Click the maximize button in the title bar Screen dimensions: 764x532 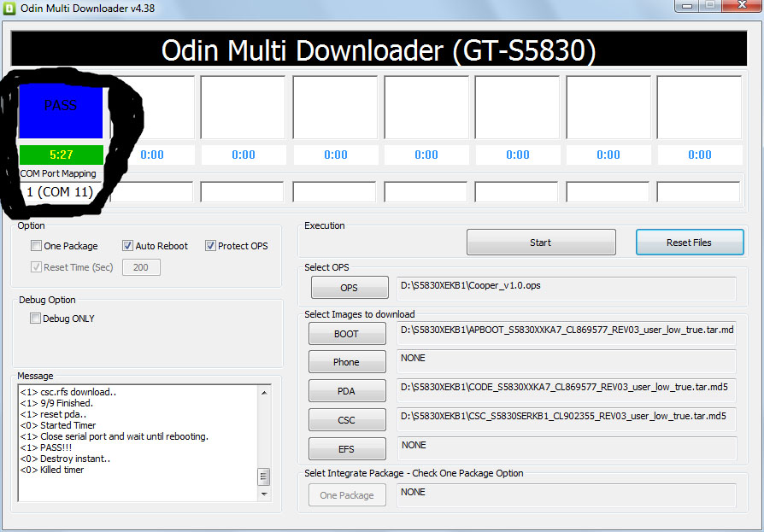[x=710, y=6]
